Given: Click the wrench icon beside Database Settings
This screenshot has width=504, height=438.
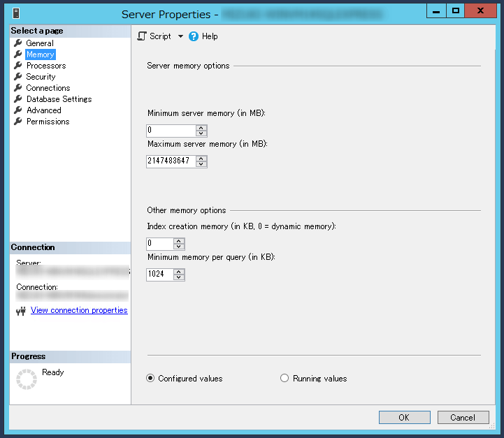Looking at the screenshot, I should (x=18, y=98).
